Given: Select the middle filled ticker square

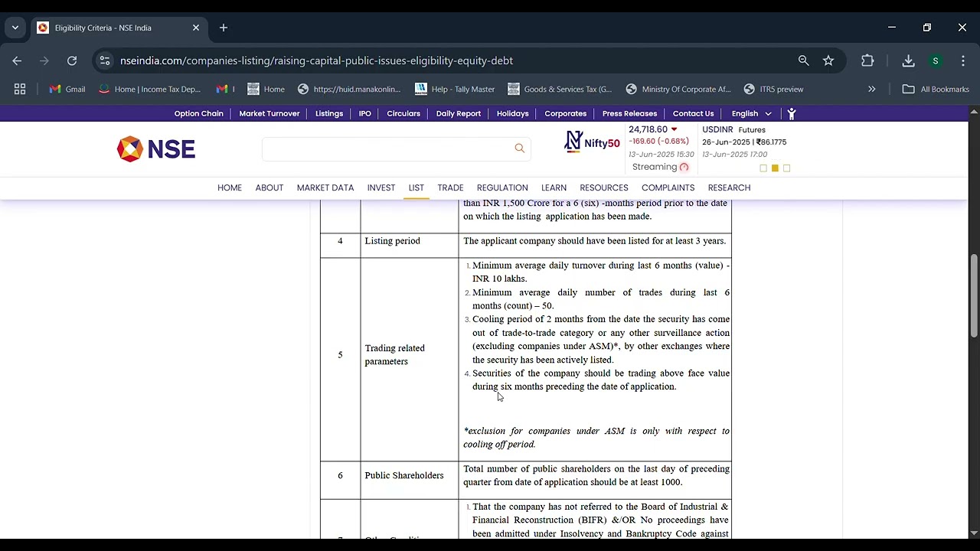Looking at the screenshot, I should tap(775, 168).
